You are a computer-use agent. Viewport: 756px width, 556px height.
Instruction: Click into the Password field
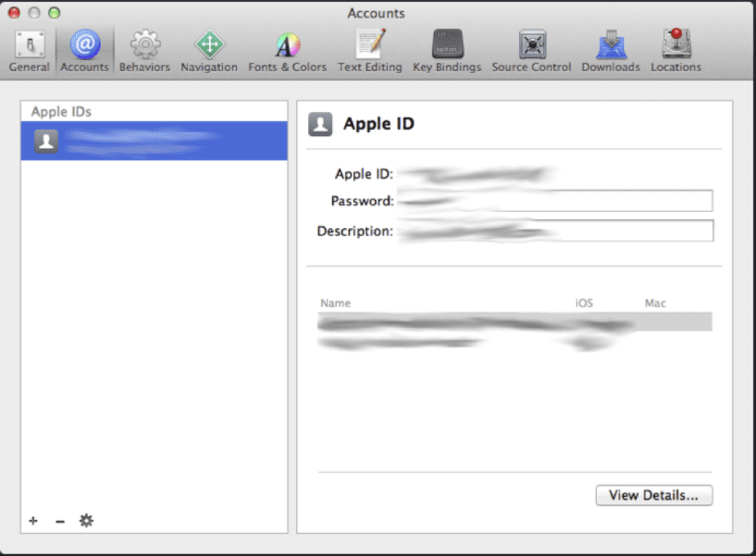pyautogui.click(x=554, y=201)
